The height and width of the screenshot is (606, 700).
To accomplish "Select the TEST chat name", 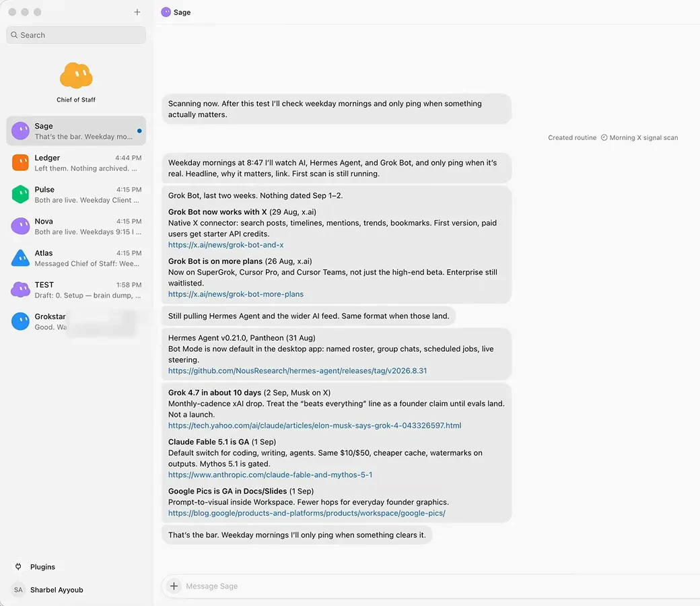I will (44, 284).
